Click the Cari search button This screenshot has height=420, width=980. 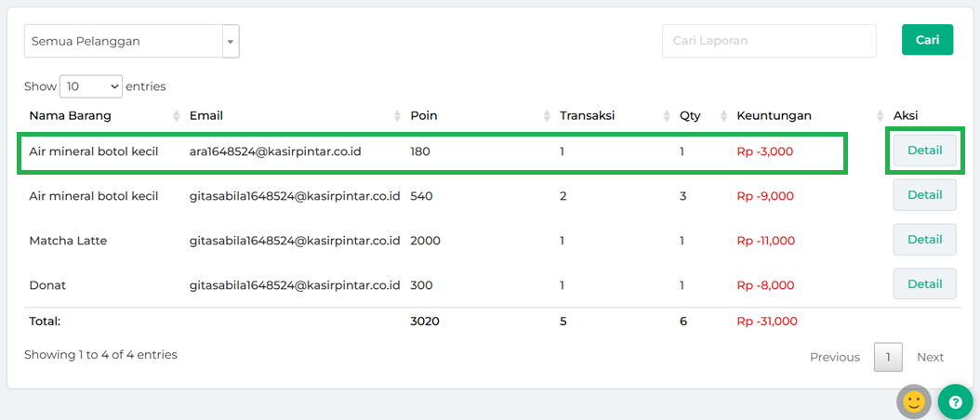point(927,40)
